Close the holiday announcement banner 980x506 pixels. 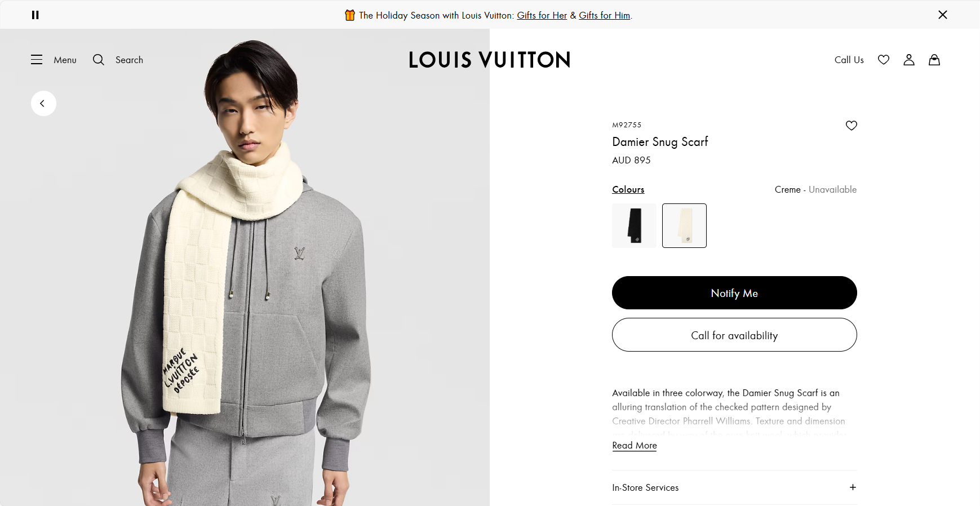point(942,15)
